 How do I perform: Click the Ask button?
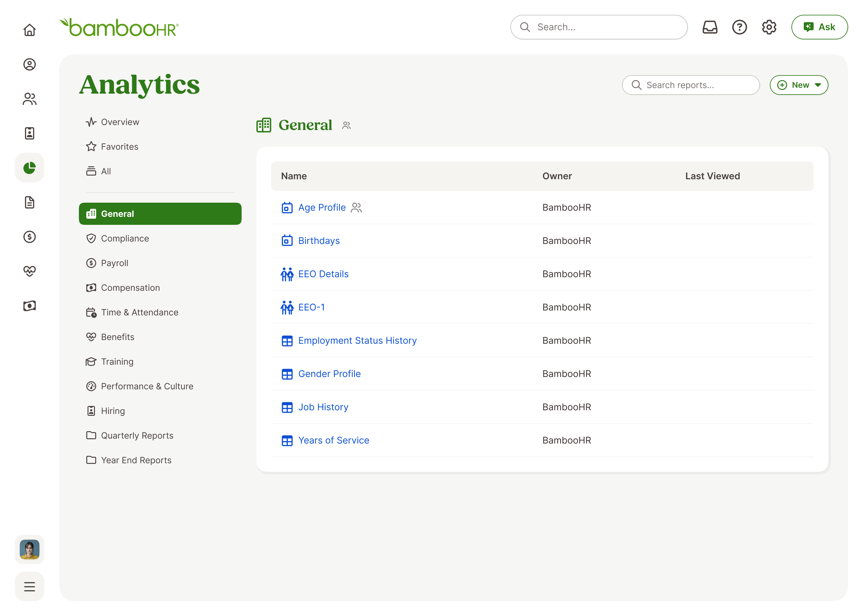(819, 27)
